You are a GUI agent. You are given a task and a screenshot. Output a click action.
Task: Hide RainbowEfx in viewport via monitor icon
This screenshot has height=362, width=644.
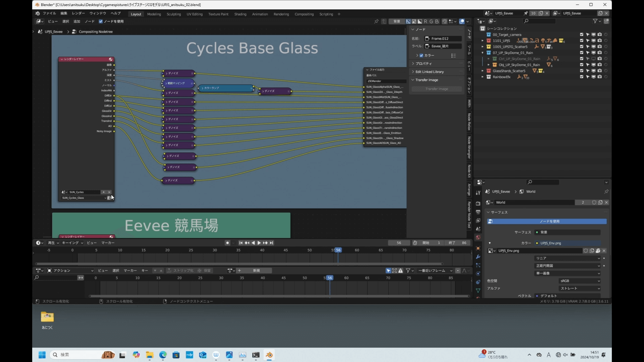(593, 77)
